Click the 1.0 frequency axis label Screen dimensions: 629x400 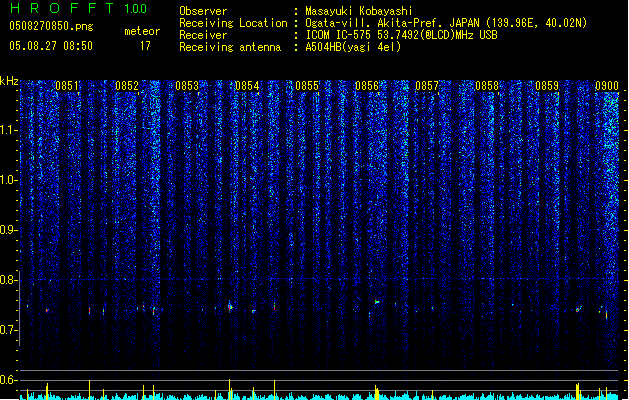(8, 180)
